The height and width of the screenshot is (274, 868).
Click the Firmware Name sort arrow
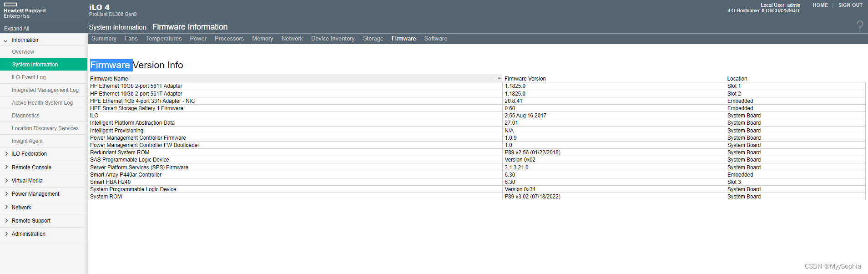click(499, 78)
